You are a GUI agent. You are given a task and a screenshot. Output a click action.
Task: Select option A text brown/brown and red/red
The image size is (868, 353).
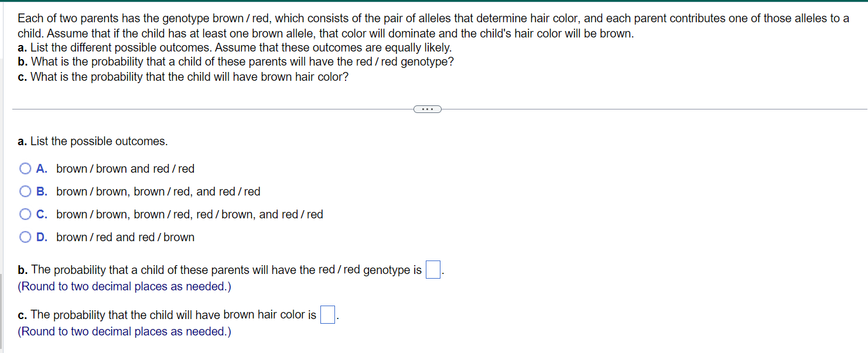[x=125, y=169]
